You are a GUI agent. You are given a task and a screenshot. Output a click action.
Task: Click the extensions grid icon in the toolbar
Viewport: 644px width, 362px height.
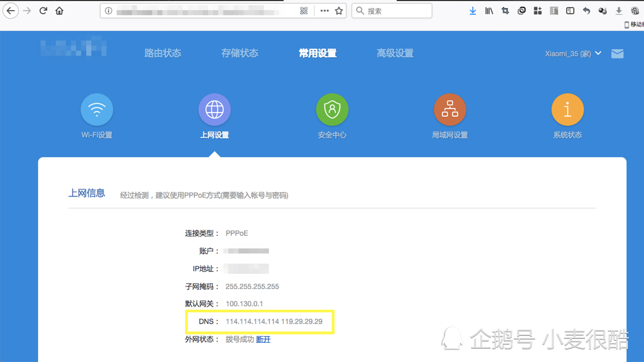coord(537,10)
